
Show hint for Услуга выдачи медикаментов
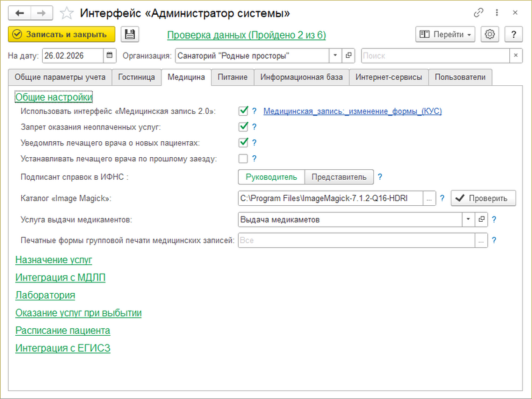tap(494, 220)
